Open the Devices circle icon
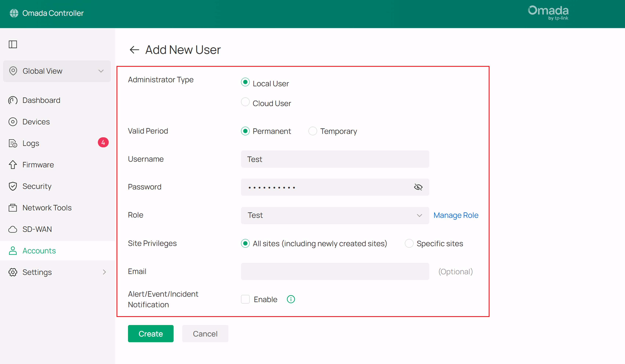Screen dimensions: 625x364 coord(13,122)
